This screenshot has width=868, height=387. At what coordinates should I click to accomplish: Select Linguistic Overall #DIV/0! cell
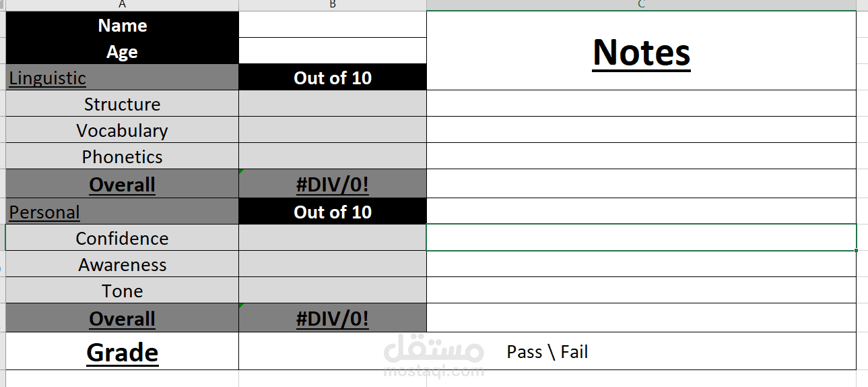click(x=333, y=184)
